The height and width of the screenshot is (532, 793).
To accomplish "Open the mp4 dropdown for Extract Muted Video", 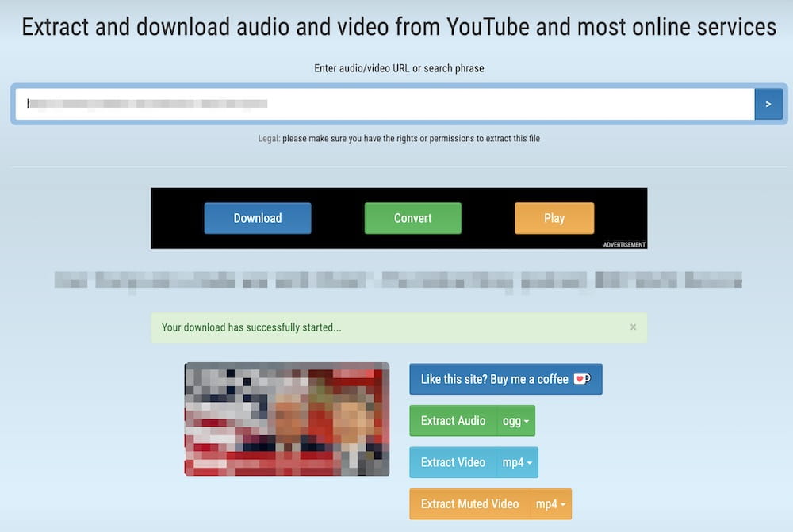I will (551, 503).
